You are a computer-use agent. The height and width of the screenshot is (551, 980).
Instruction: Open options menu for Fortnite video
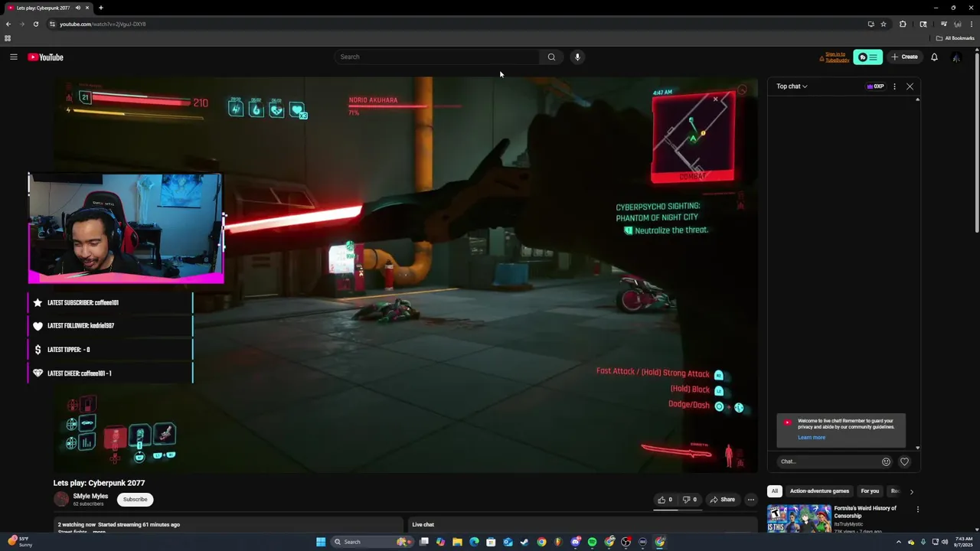click(917, 509)
